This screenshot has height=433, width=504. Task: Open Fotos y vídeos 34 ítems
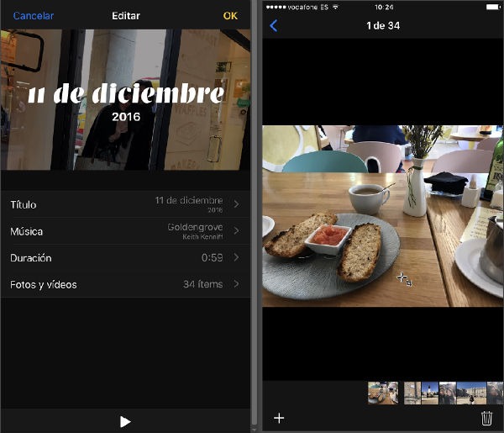click(x=126, y=284)
